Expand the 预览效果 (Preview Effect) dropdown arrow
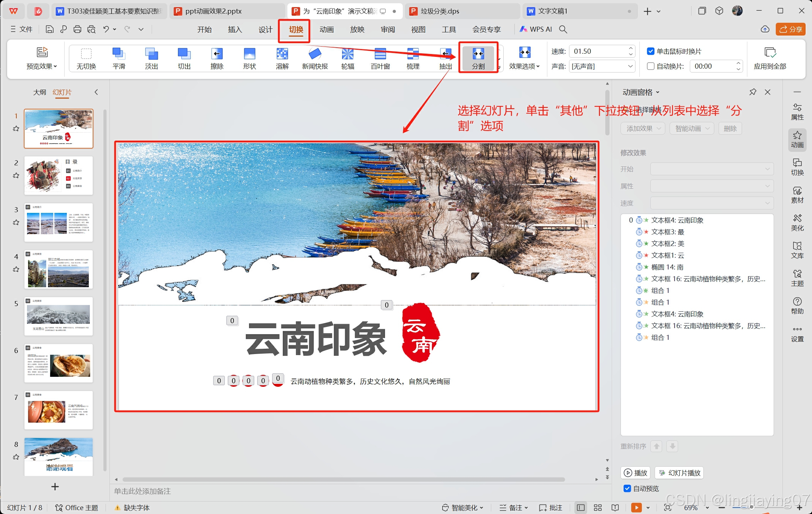812x514 pixels. click(55, 66)
